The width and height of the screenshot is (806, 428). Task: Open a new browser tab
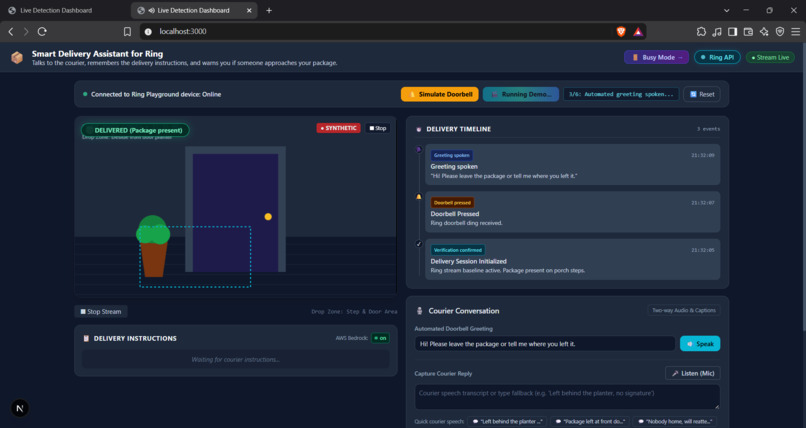[x=269, y=10]
